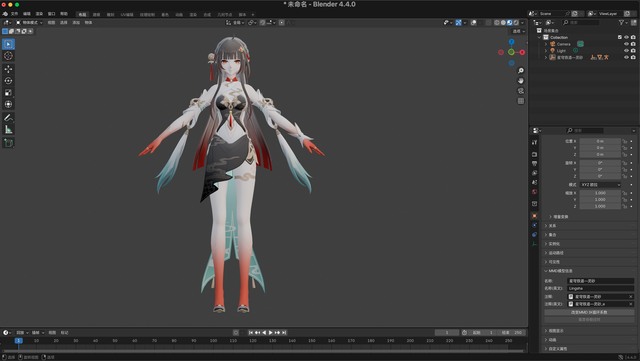The image size is (640, 361).
Task: Open the Object Data properties tab
Action: pos(534,244)
